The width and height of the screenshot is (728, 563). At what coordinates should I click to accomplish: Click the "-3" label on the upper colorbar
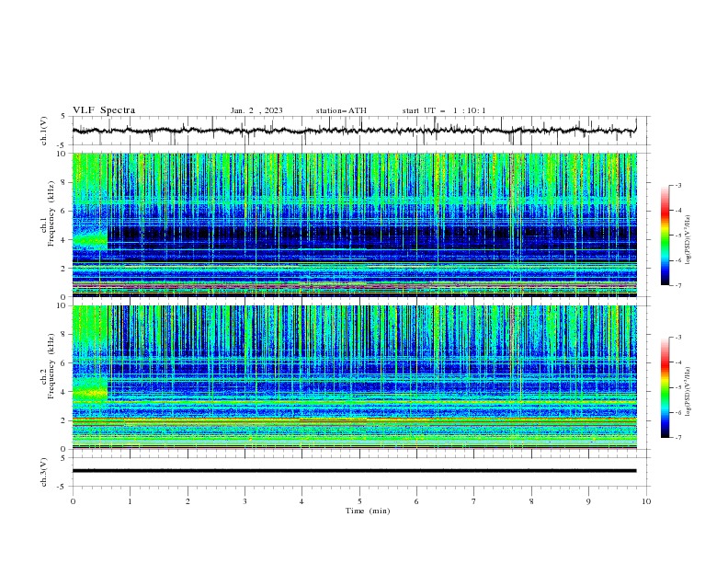pyautogui.click(x=677, y=185)
